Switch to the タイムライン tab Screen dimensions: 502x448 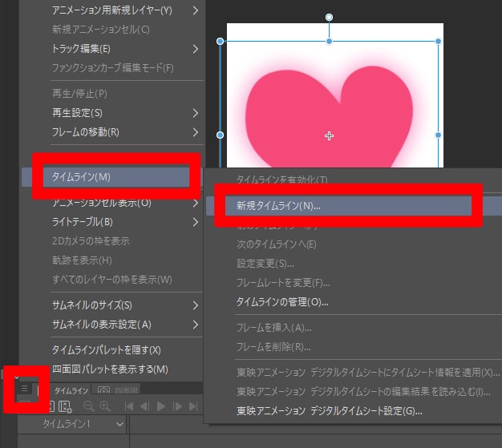coord(71,390)
